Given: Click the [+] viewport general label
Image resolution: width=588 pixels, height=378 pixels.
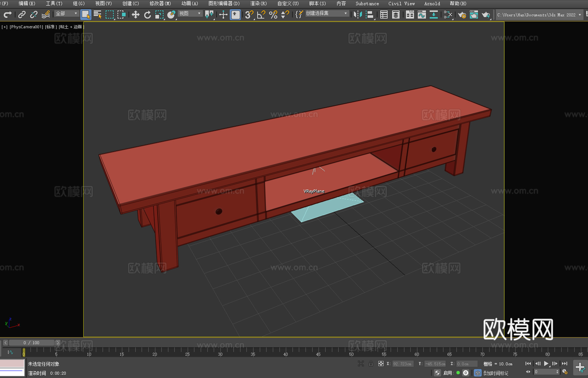Looking at the screenshot, I should (x=4, y=27).
